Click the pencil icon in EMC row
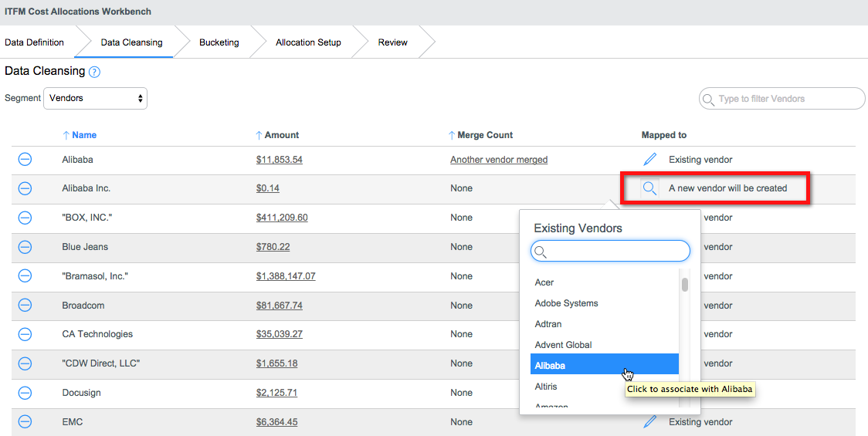The height and width of the screenshot is (436, 868). [x=650, y=422]
